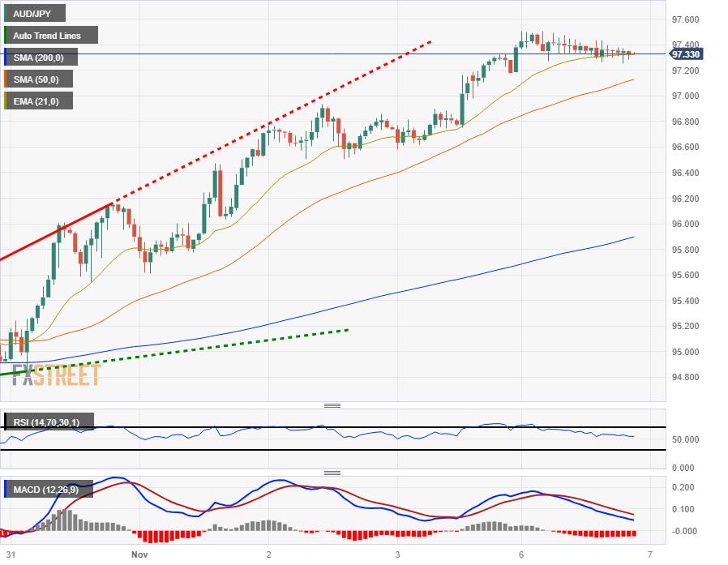Click the blue SMA 200 color marker
The width and height of the screenshot is (728, 565).
(x=5, y=57)
